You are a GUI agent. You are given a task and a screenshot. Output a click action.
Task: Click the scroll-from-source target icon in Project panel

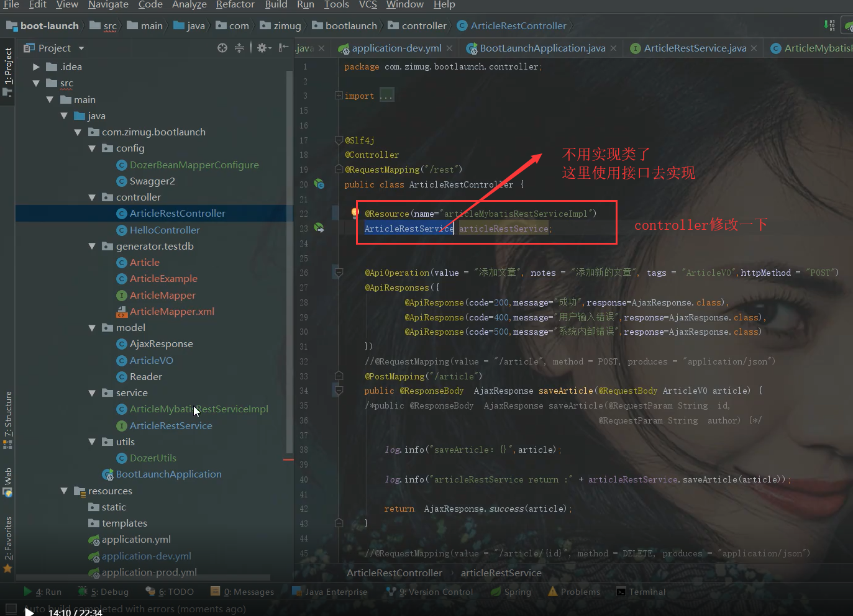click(222, 48)
